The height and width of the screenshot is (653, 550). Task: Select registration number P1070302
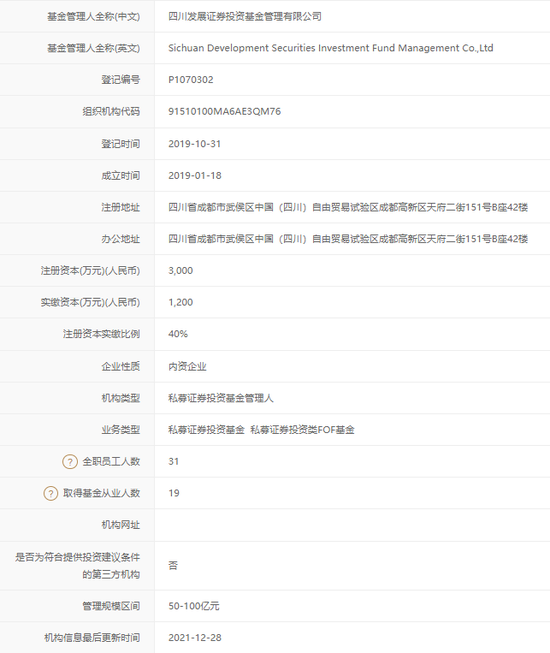click(x=191, y=80)
